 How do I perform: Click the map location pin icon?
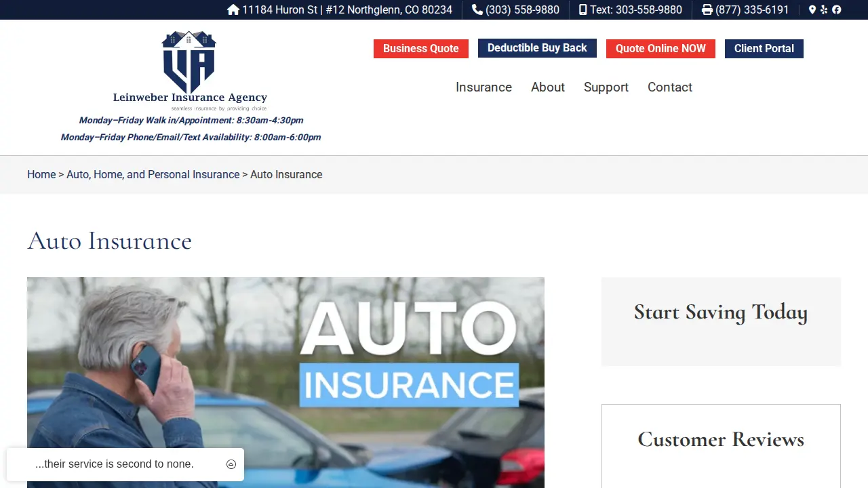click(812, 9)
